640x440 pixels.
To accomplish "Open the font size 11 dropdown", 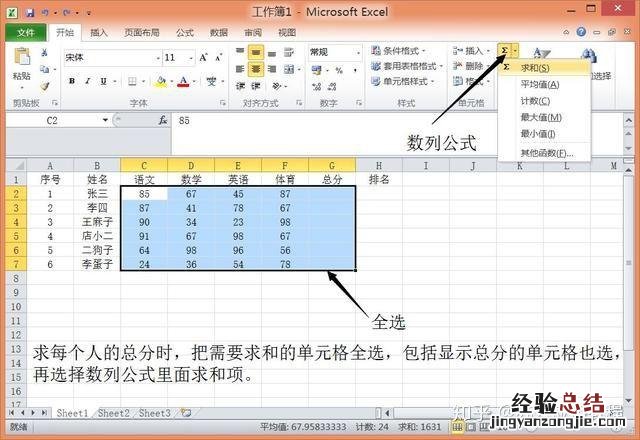I will [191, 58].
